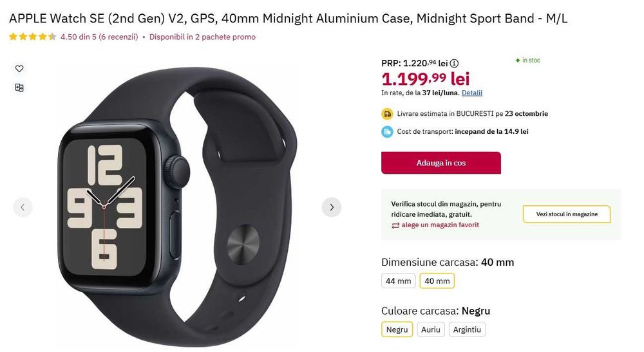
Task: Choose Auriu case color
Action: pos(430,329)
